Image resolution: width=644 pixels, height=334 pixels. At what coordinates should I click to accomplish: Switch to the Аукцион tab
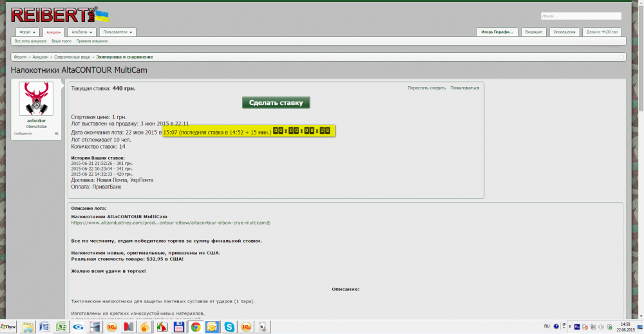coord(53,32)
